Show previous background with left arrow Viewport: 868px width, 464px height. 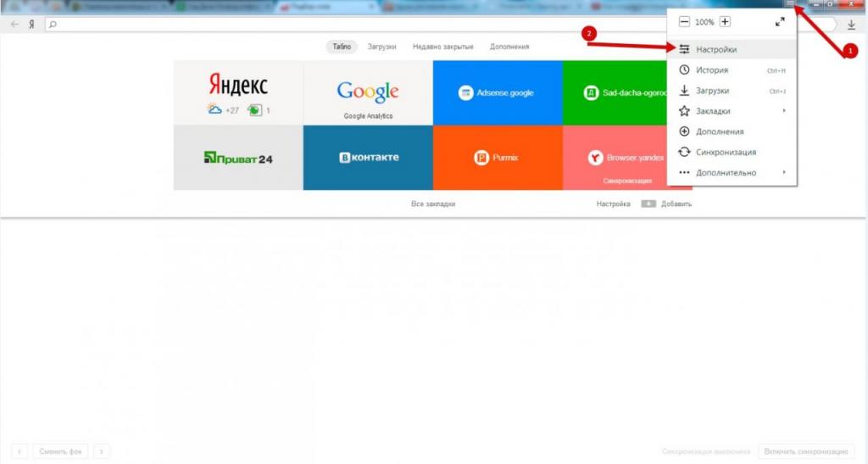[19, 451]
